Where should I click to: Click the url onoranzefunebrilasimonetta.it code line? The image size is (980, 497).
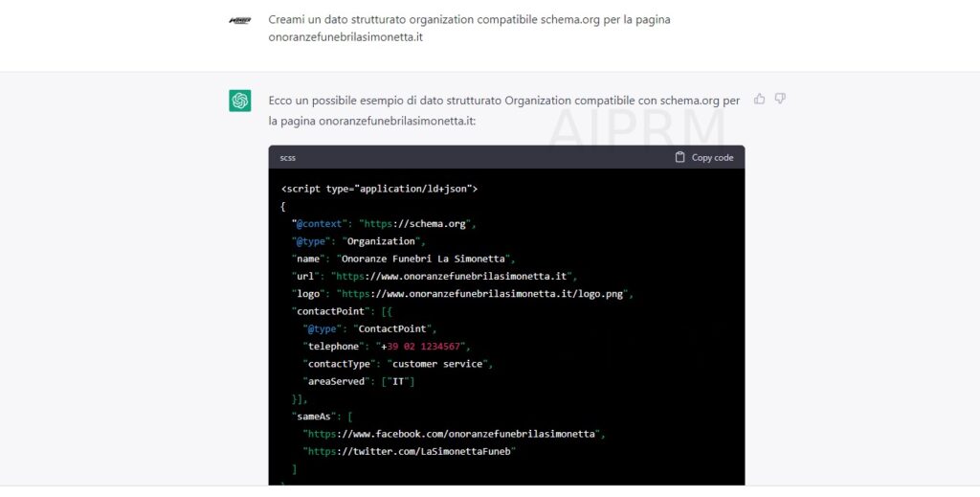point(434,277)
